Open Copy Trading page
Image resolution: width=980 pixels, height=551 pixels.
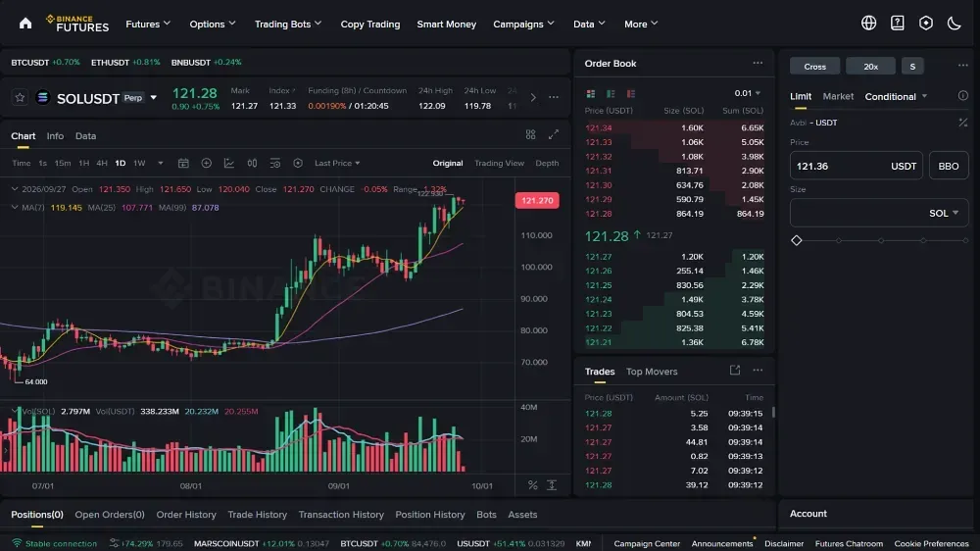[370, 24]
